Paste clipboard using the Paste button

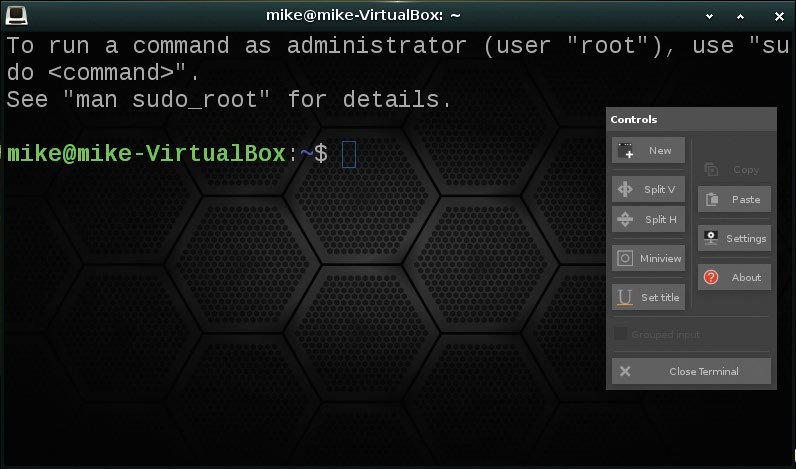734,199
